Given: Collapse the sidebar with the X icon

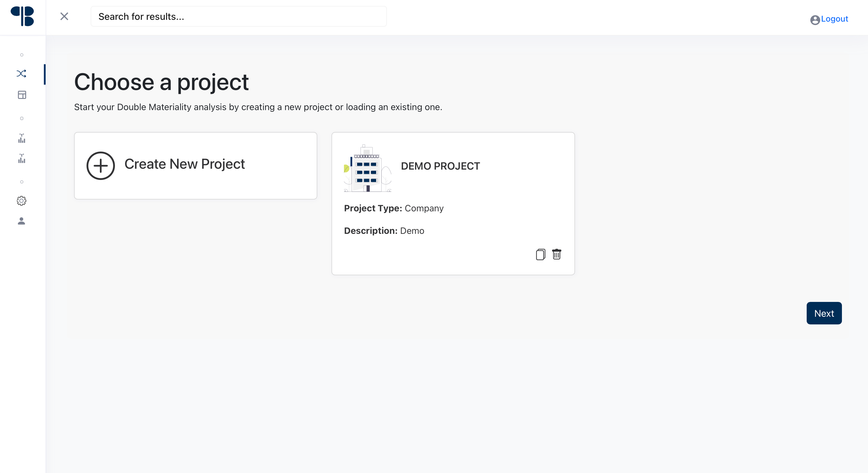Looking at the screenshot, I should tap(64, 16).
